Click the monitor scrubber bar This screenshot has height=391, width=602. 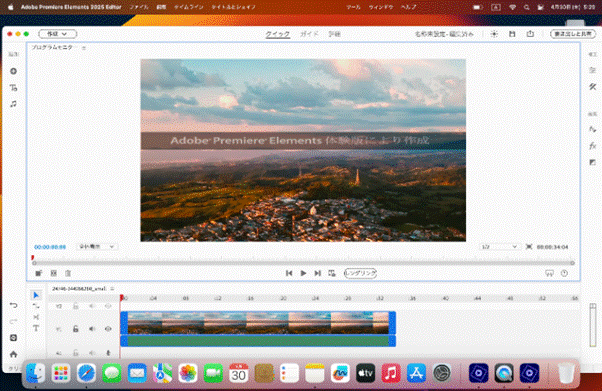click(x=303, y=263)
